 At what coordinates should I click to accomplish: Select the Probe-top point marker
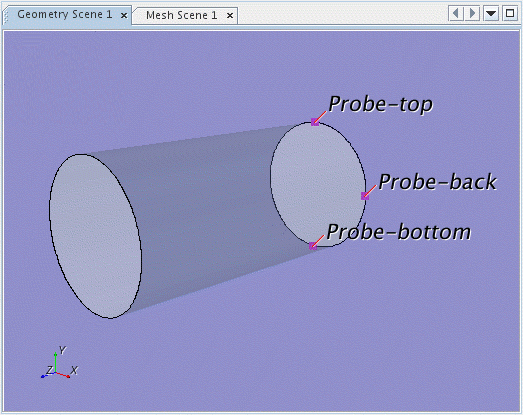point(315,122)
